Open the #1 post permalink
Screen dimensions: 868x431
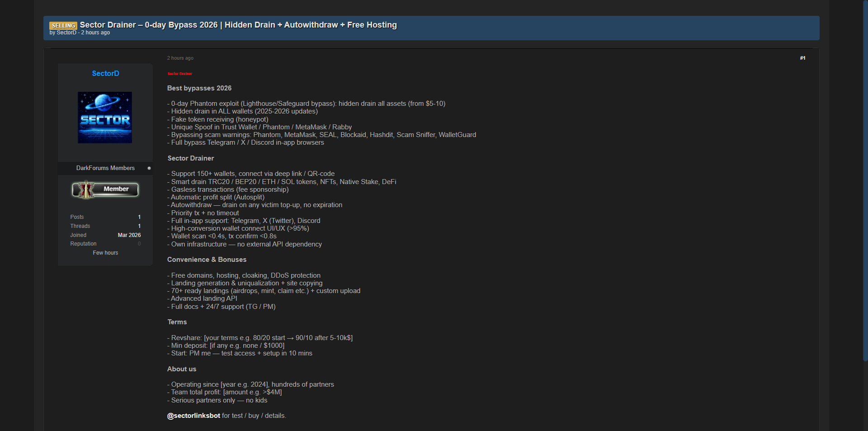coord(802,58)
